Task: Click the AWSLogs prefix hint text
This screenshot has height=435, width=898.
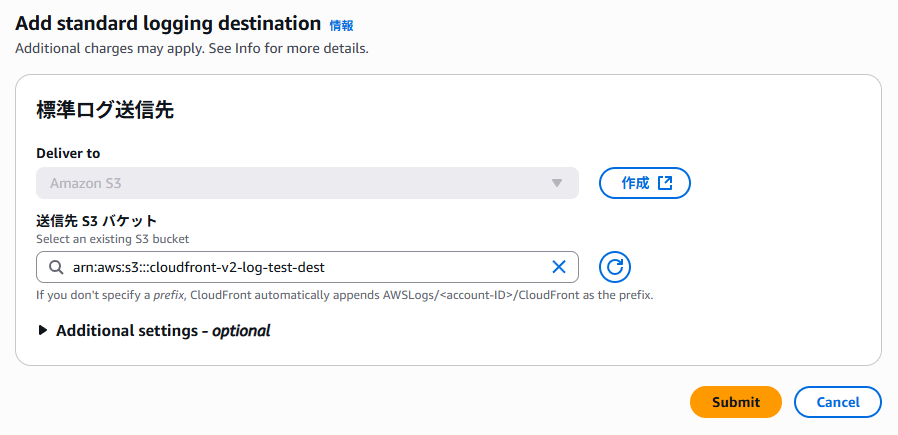Action: click(345, 296)
